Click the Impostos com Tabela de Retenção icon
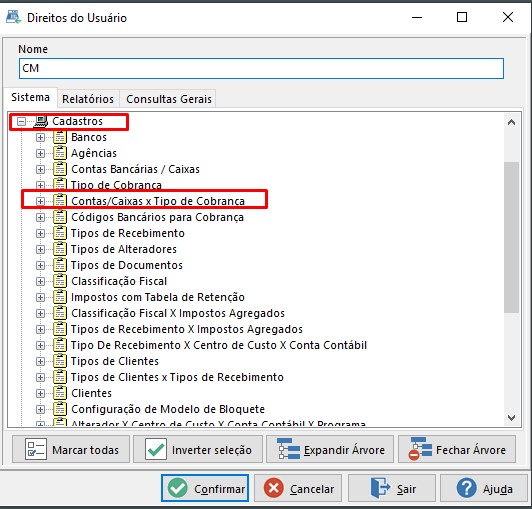This screenshot has height=509, width=532. pos(60,297)
